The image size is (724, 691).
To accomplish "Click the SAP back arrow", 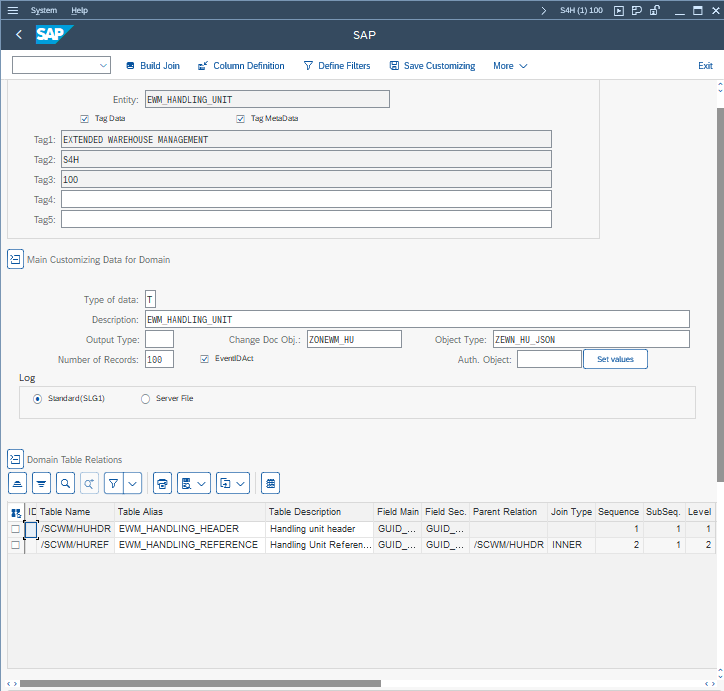I will point(19,35).
